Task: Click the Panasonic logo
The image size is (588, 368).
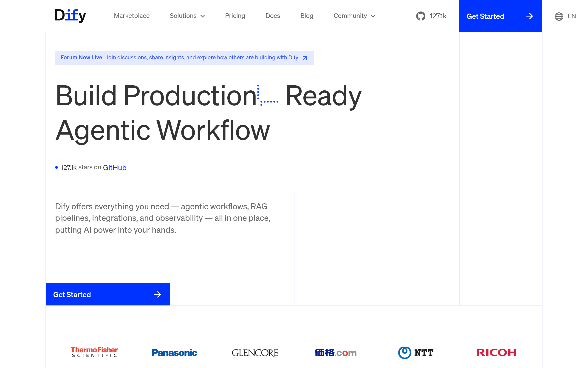Action: click(175, 353)
